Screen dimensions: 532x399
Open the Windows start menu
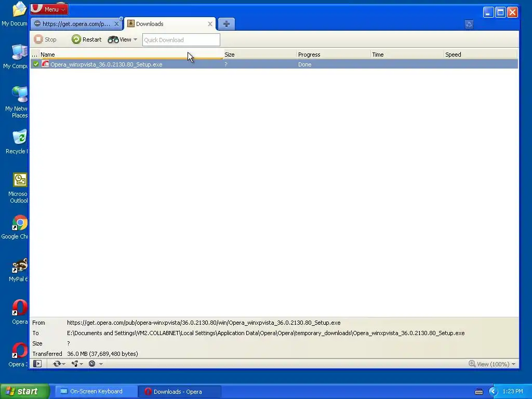[25, 391]
